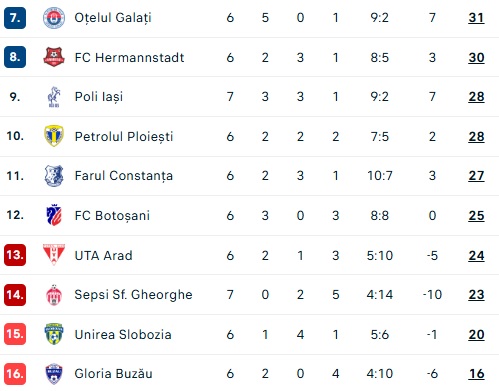Click the FC Botoșani team logo
This screenshot has height=391, width=499.
click(54, 215)
